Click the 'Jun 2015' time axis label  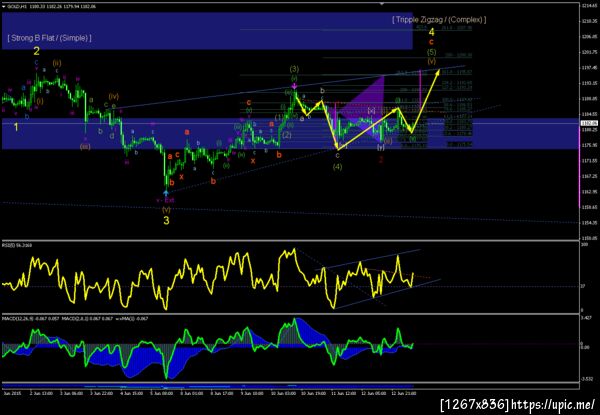coord(13,393)
